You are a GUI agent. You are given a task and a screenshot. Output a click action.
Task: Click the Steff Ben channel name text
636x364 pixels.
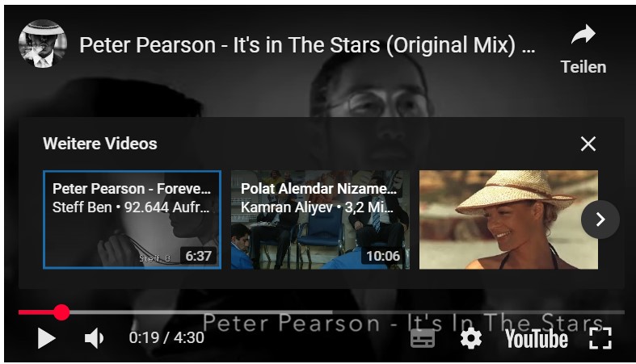pyautogui.click(x=82, y=207)
